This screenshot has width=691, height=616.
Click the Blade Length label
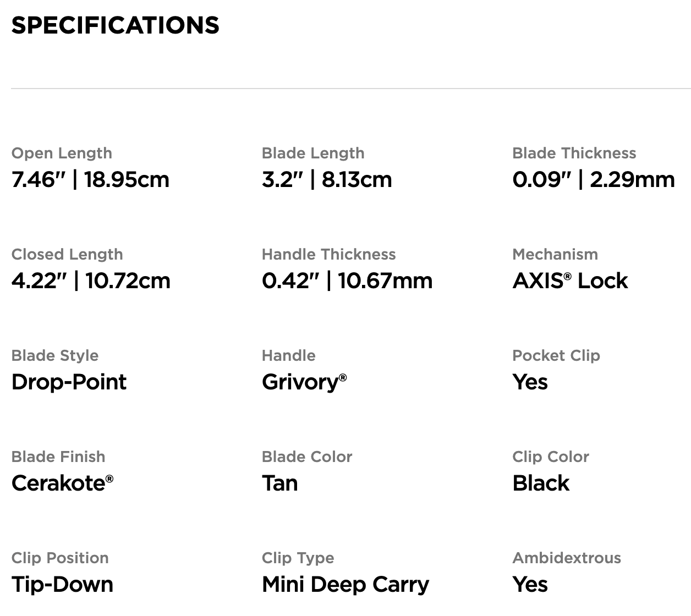tap(313, 153)
